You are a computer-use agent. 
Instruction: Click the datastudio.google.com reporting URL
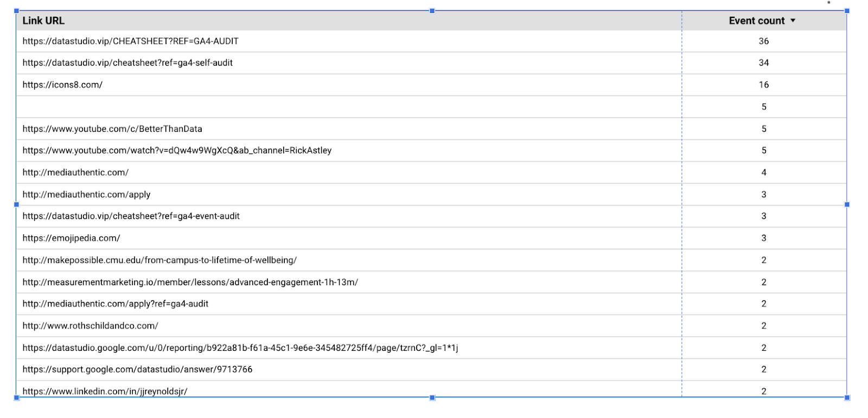[240, 348]
